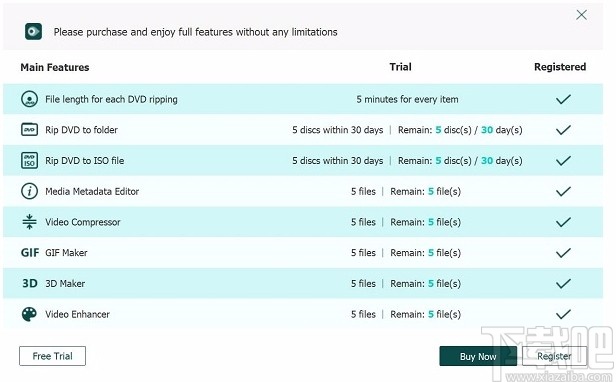Click 'File length for each DVD ripping' label
Screen dimensions: 616x382
[x=112, y=99]
